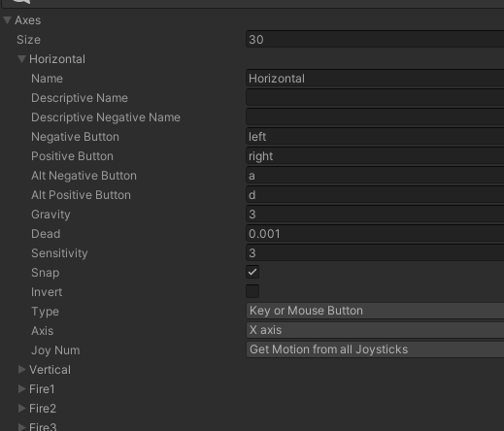Open the Axis dropdown showing X axis
This screenshot has height=431, width=504.
click(375, 330)
